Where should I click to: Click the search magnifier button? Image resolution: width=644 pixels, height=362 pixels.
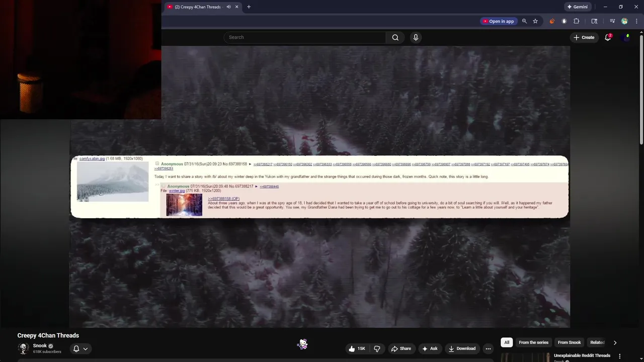pyautogui.click(x=395, y=37)
